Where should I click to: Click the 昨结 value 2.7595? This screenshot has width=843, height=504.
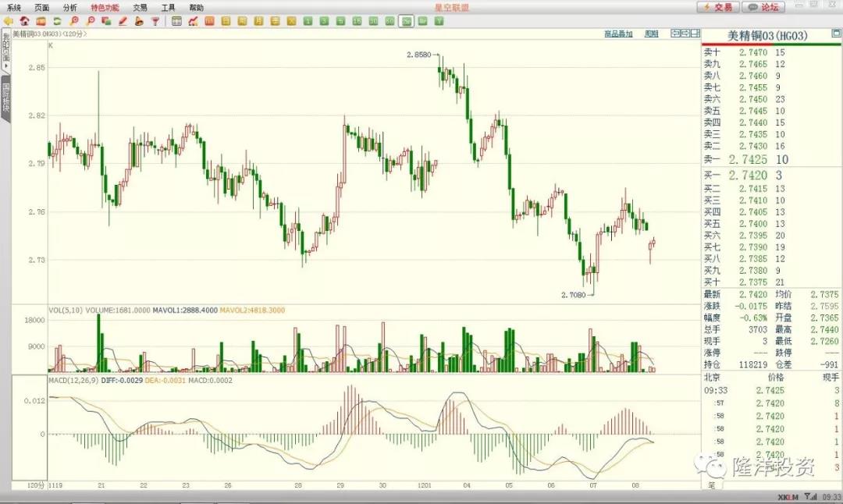825,307
